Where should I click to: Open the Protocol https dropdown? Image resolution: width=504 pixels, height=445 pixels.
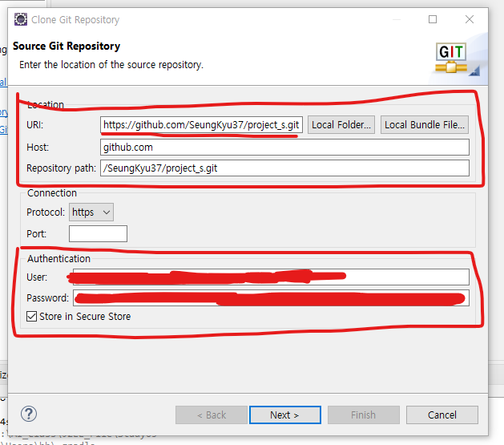click(x=91, y=212)
